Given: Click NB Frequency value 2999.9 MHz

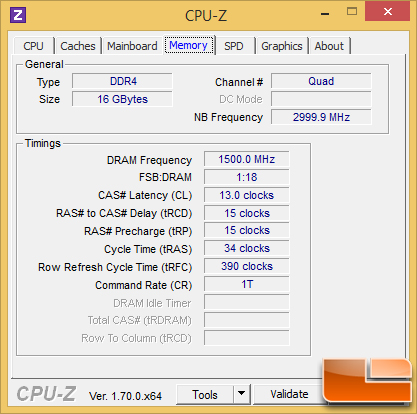Looking at the screenshot, I should pyautogui.click(x=321, y=117).
